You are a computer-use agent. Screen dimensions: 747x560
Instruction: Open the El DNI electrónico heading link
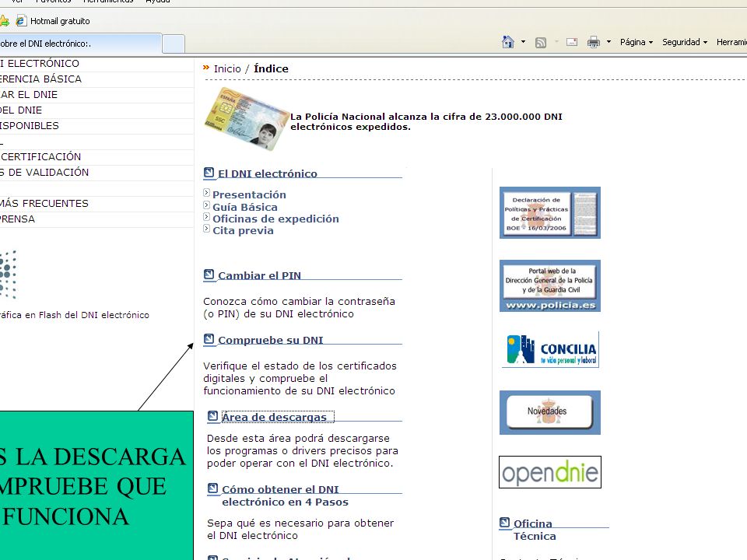pos(267,173)
